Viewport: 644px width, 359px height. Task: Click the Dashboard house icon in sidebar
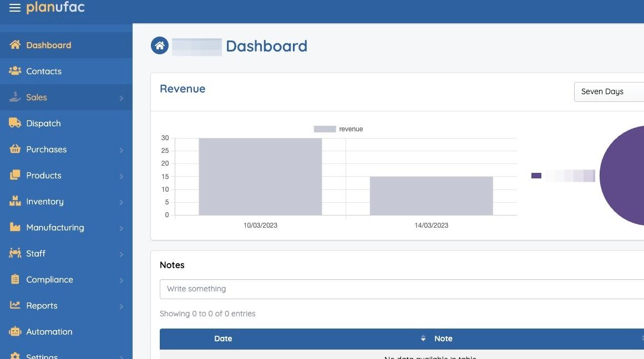[x=15, y=45]
